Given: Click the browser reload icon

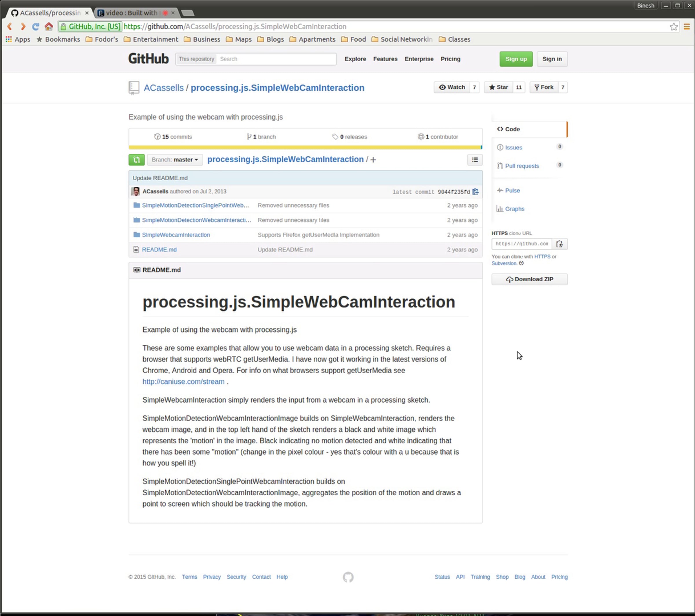Looking at the screenshot, I should click(35, 27).
